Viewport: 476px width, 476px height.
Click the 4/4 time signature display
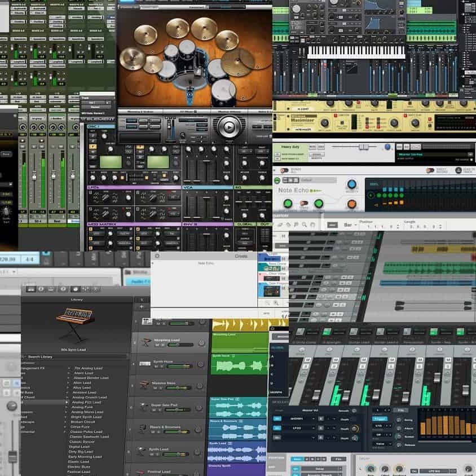[29, 259]
